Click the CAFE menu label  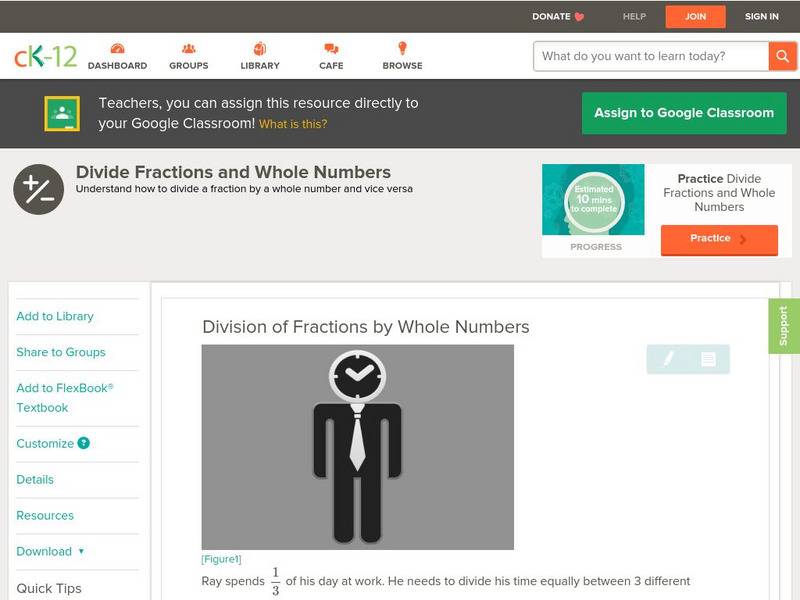coord(331,66)
